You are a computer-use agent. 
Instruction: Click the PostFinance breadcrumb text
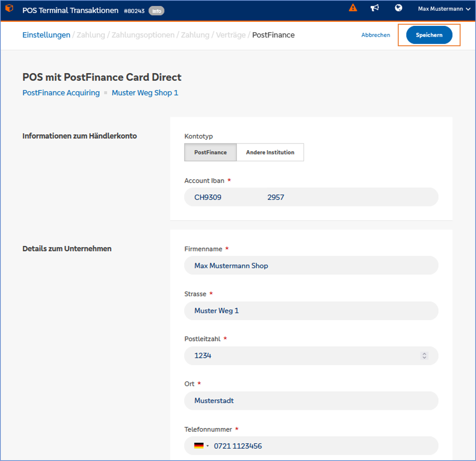coord(273,35)
